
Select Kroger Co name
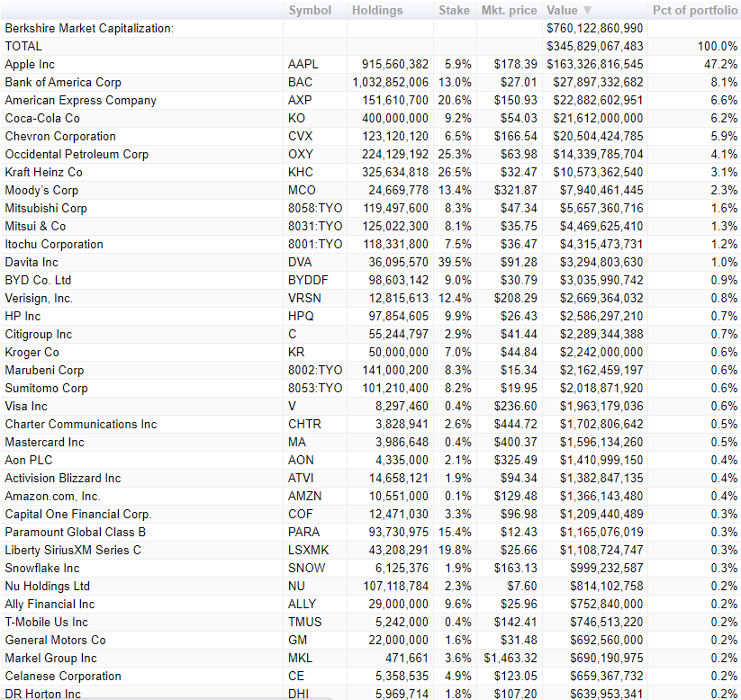coord(32,352)
